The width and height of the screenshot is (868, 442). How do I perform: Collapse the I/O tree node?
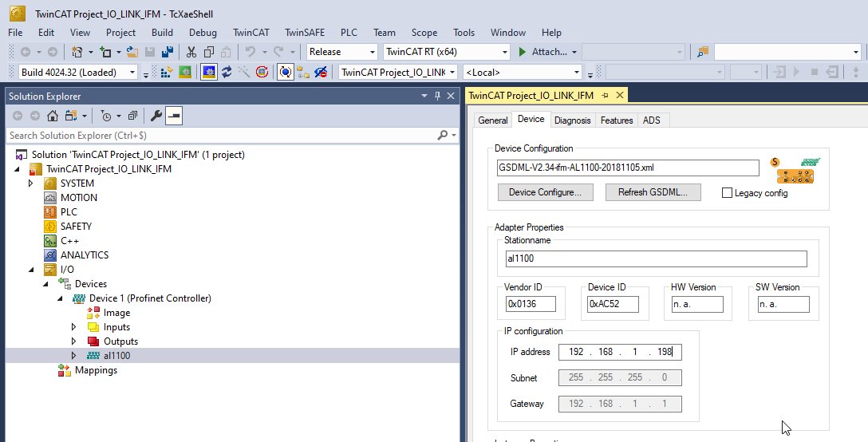coord(31,270)
